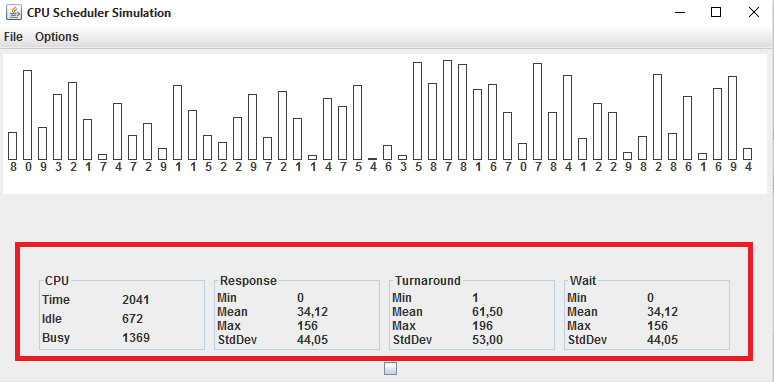Select the CPU Time value 2041

click(136, 300)
